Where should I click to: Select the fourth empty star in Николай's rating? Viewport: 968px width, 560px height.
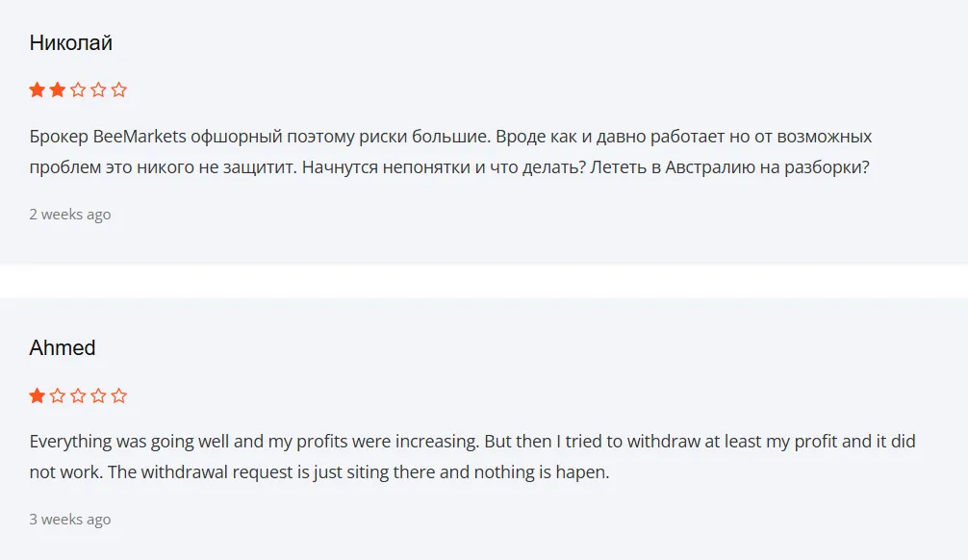coord(97,89)
